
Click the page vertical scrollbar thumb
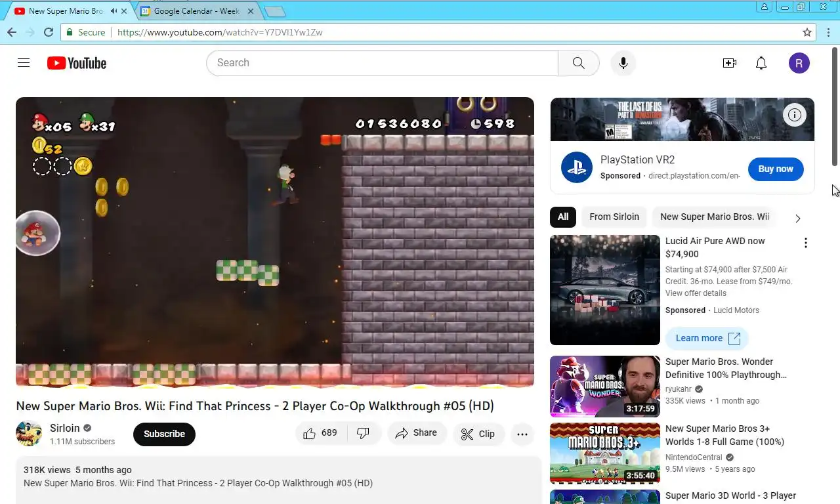(x=835, y=106)
